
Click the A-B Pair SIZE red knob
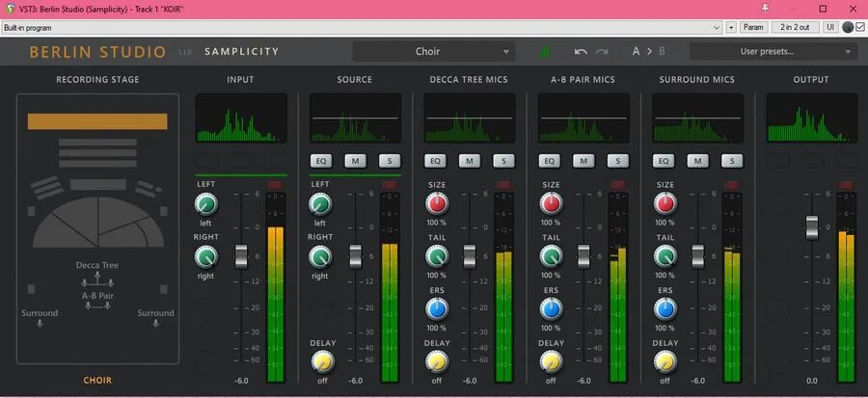551,204
